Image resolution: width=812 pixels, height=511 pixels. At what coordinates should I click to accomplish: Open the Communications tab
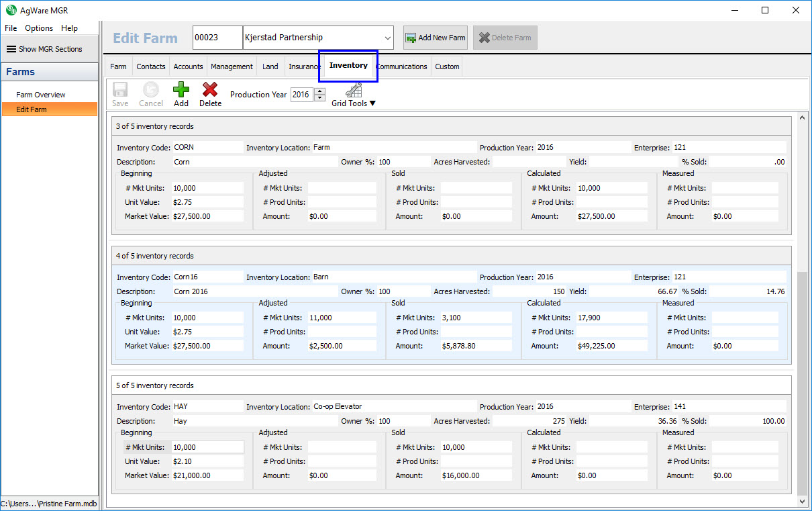coord(402,66)
